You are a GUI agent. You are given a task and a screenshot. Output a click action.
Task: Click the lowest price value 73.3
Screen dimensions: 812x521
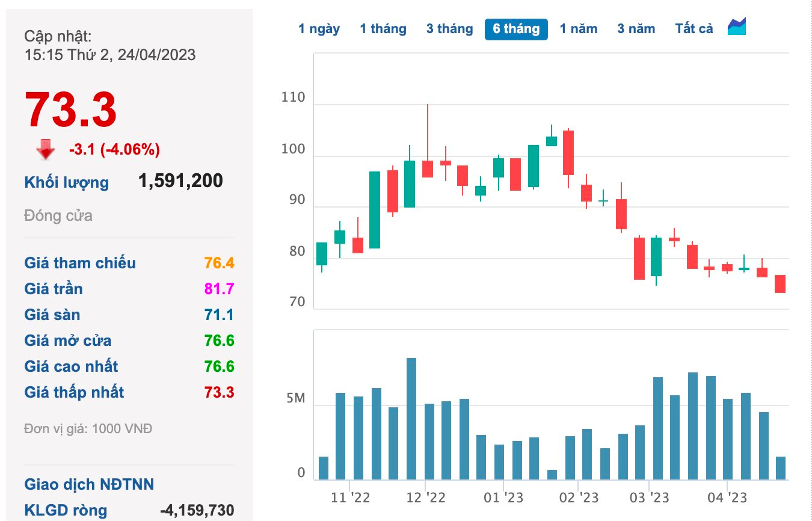coord(219,392)
